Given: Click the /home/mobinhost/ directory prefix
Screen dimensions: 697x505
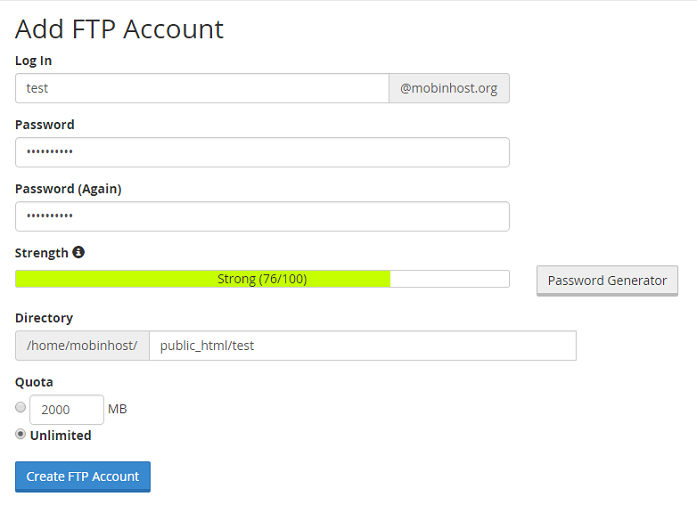Looking at the screenshot, I should pos(82,345).
